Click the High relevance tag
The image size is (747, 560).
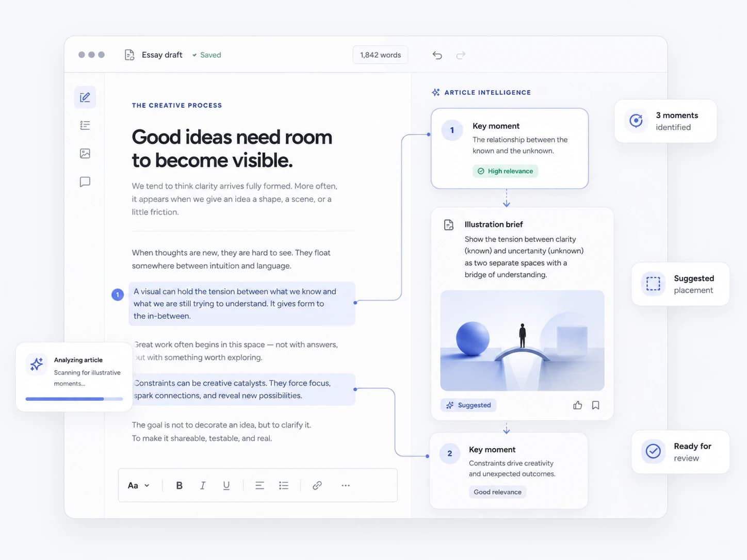(505, 171)
